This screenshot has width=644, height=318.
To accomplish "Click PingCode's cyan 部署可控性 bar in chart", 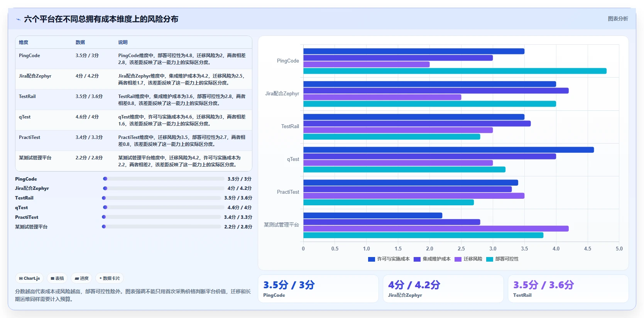I will pyautogui.click(x=455, y=71).
